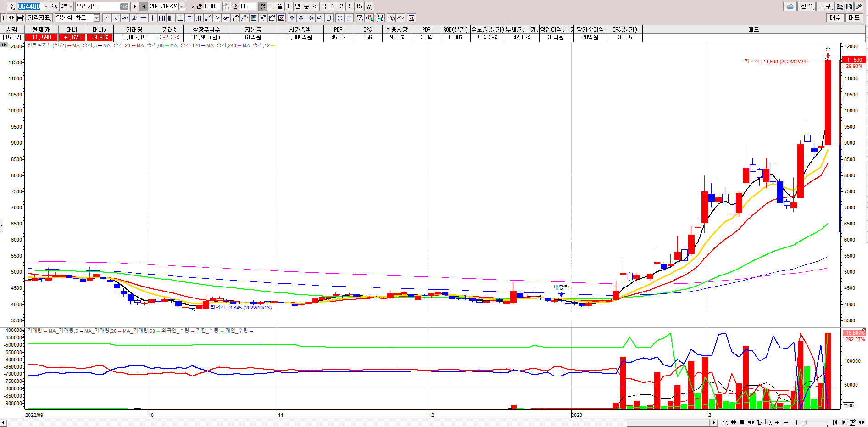Click the 1:1 zoom reset button
Image resolution: width=868 pixels, height=427 pixels.
(x=795, y=422)
